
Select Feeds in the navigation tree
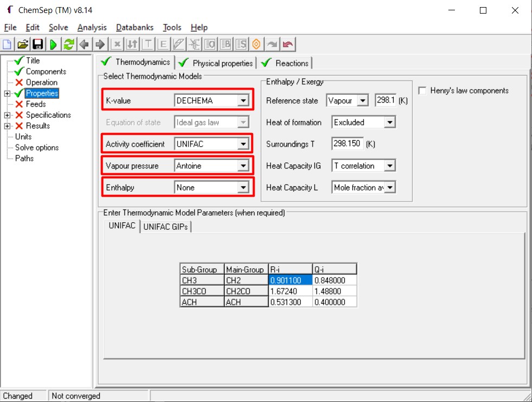click(36, 104)
